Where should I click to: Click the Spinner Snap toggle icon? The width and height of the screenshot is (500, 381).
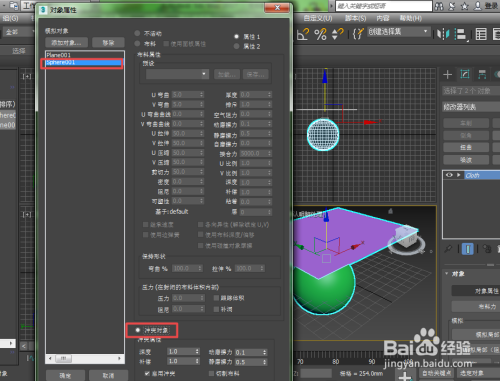(338, 34)
